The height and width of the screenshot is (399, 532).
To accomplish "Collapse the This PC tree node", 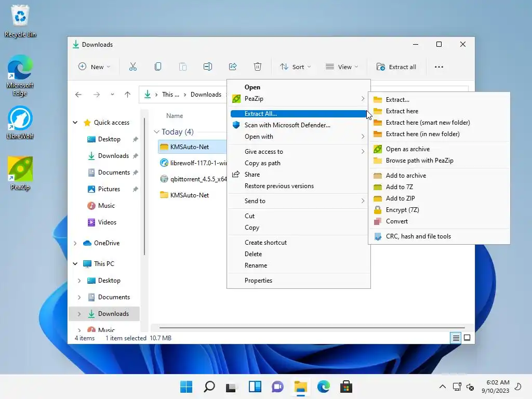I will 75,264.
